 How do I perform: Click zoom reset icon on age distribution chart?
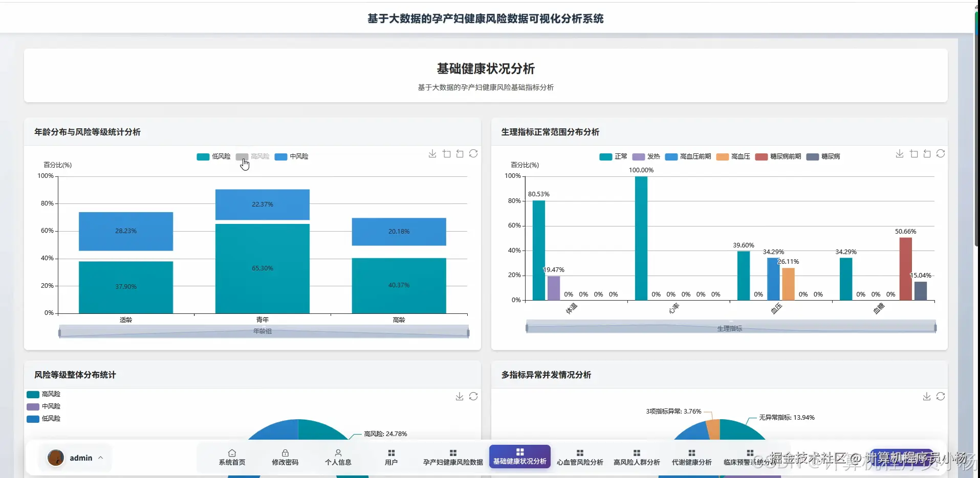[x=460, y=154]
